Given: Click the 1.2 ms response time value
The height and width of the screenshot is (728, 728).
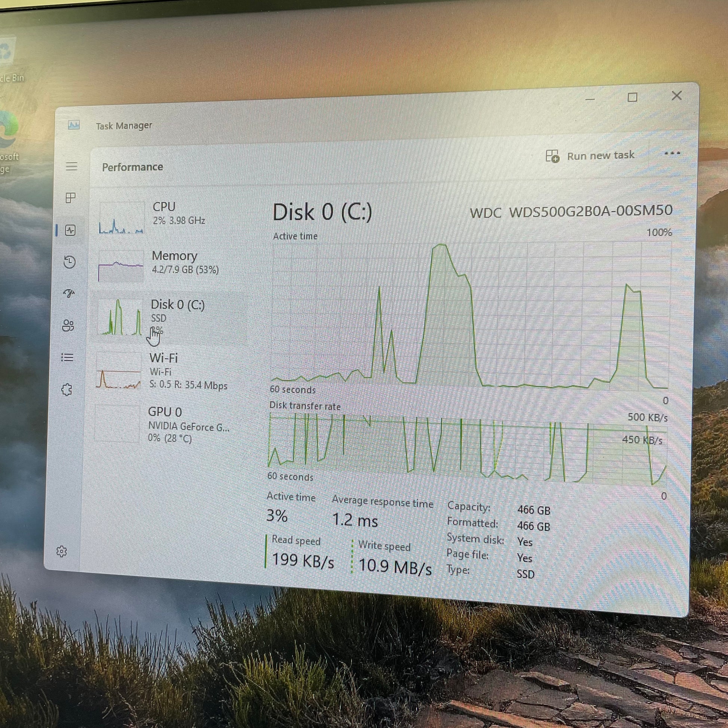Looking at the screenshot, I should [355, 520].
